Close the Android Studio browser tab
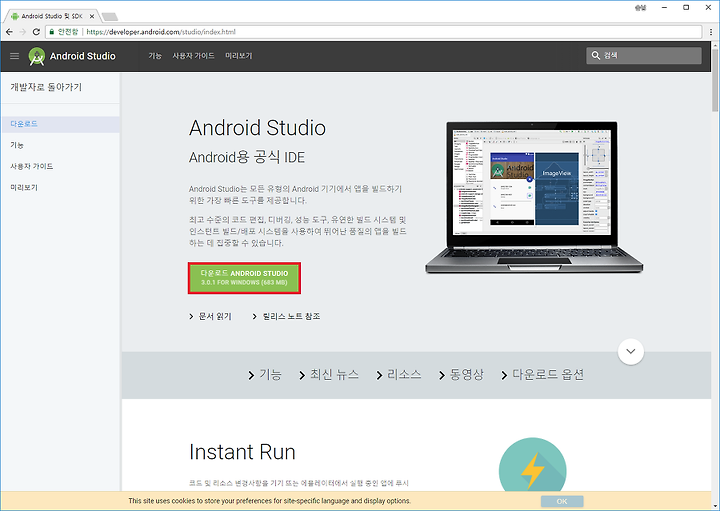This screenshot has width=720, height=511. click(x=92, y=16)
